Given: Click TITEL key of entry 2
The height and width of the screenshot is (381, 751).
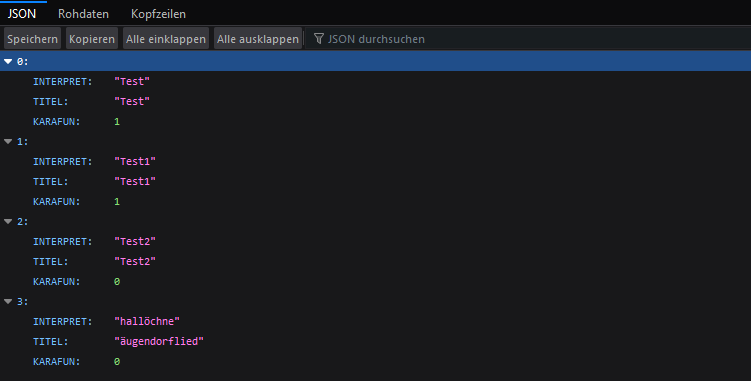Looking at the screenshot, I should pos(50,262).
